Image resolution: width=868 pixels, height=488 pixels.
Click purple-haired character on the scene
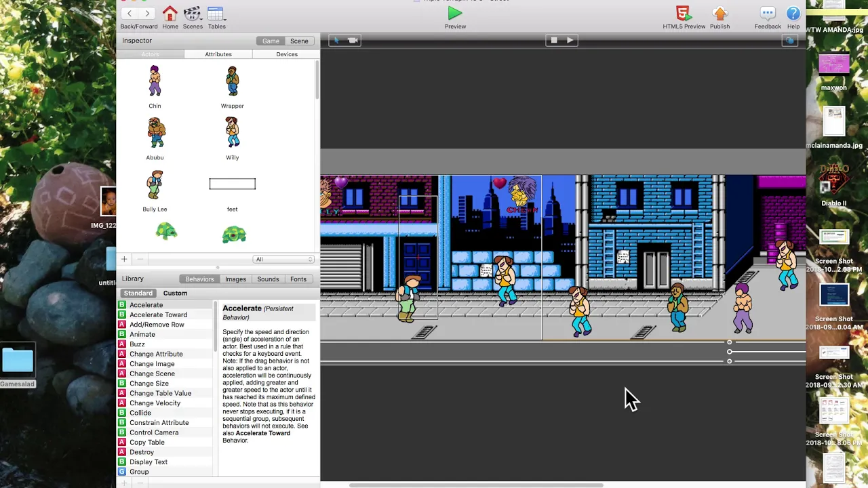tap(743, 308)
